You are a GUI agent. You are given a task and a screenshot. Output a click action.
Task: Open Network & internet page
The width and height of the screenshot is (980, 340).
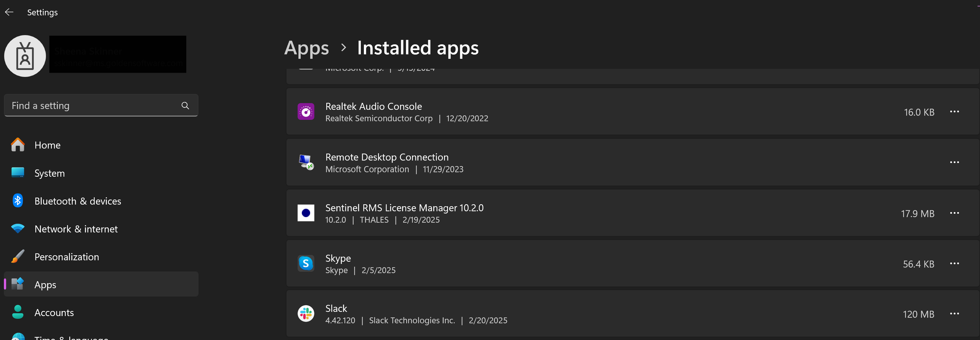pyautogui.click(x=101, y=229)
